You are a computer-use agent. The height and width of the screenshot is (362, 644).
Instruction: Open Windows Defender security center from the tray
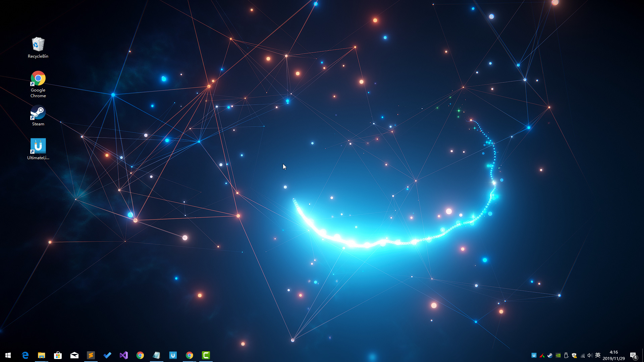575,355
